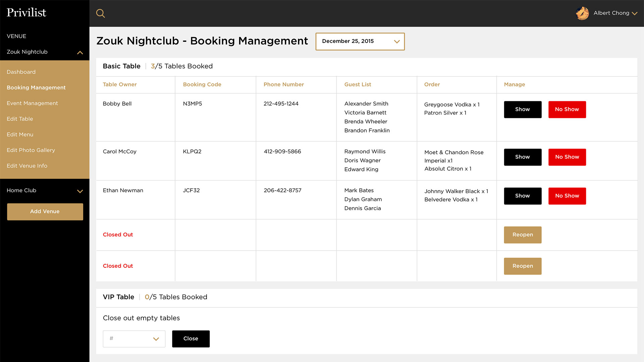Go to the Dashboard menu item
This screenshot has width=644, height=362.
tap(21, 72)
